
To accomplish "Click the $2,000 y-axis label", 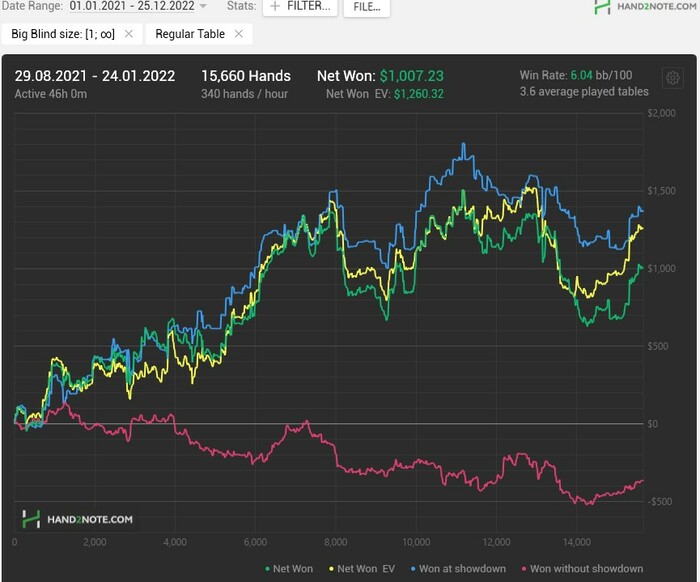I will pos(662,113).
